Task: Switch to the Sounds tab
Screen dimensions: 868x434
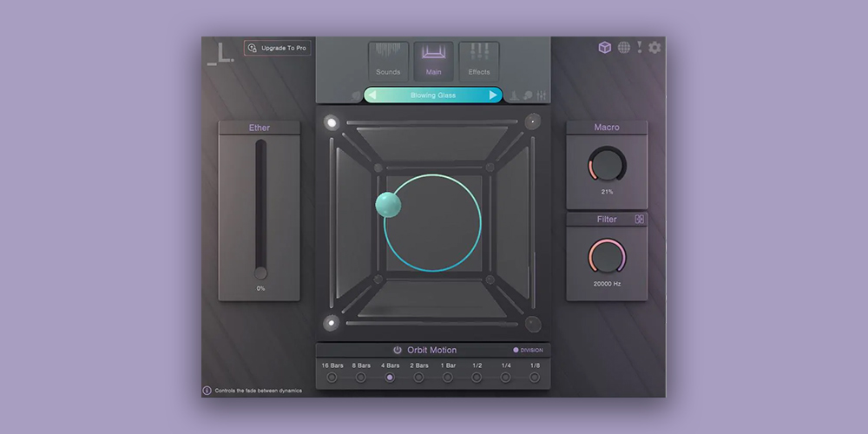Action: click(x=388, y=62)
